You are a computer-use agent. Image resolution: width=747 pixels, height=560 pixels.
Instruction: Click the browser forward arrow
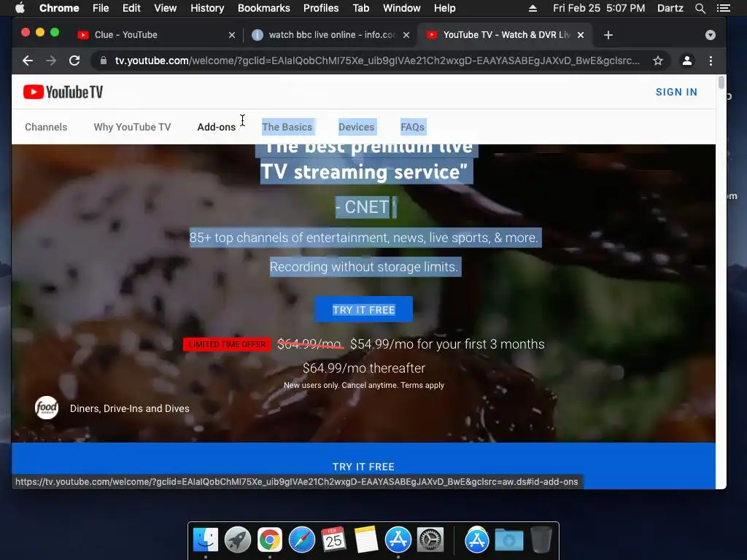click(51, 61)
